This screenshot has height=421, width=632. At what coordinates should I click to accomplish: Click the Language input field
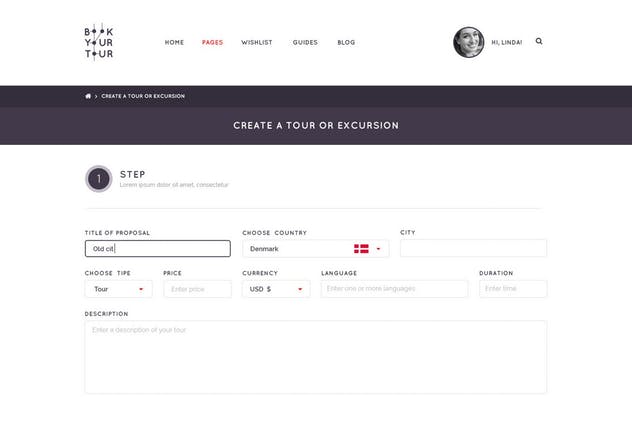pyautogui.click(x=394, y=289)
